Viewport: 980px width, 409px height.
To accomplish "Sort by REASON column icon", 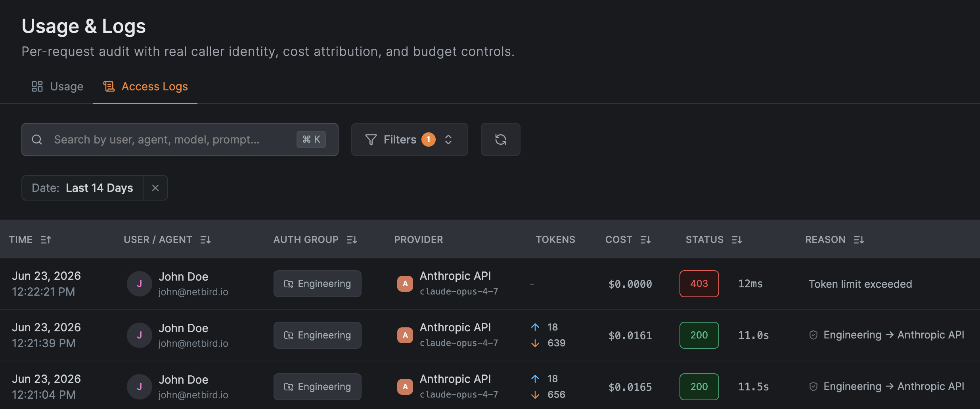I will point(859,240).
